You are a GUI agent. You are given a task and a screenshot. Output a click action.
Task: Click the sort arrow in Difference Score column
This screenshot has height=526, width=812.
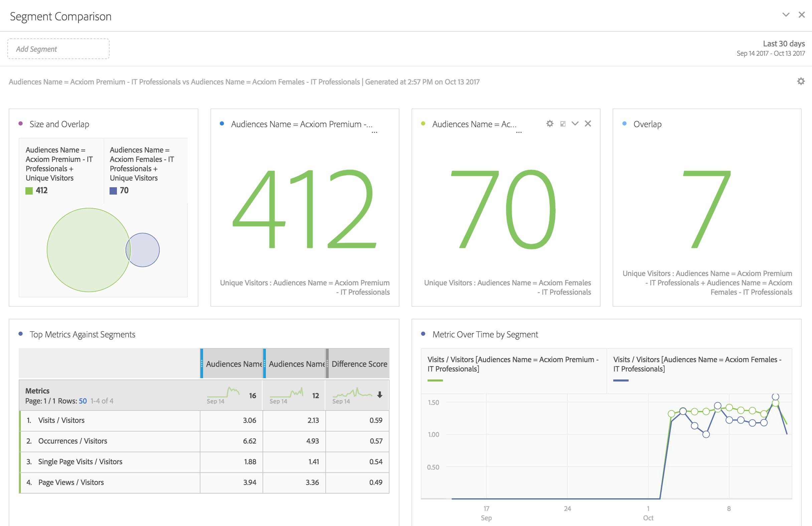[380, 395]
